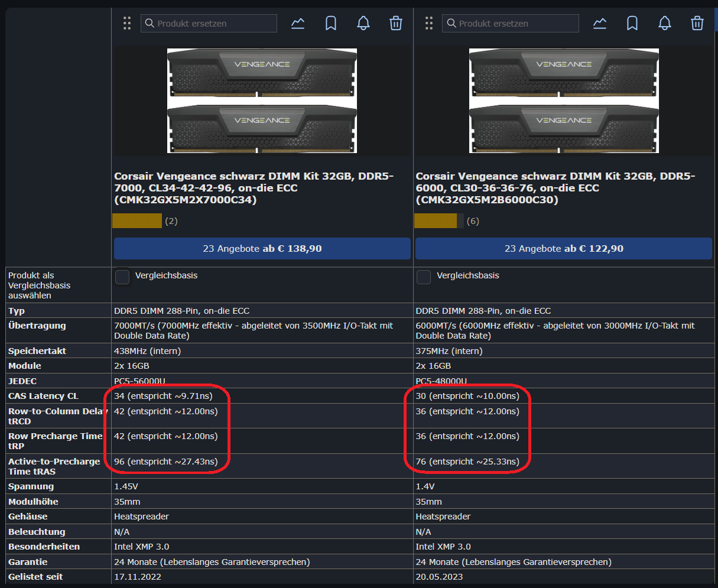Image resolution: width=718 pixels, height=588 pixels.
Task: Open 23 Angebote ab € 122,90 button
Action: pyautogui.click(x=564, y=249)
